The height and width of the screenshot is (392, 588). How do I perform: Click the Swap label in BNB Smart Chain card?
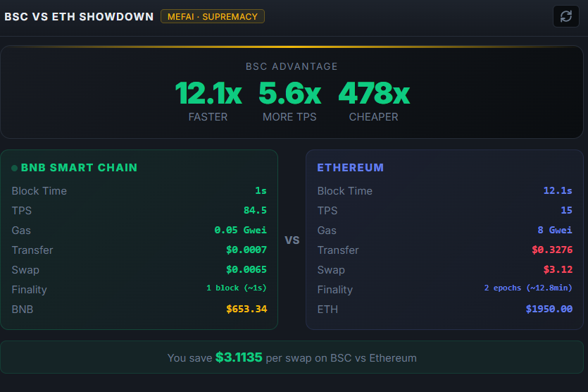[25, 270]
